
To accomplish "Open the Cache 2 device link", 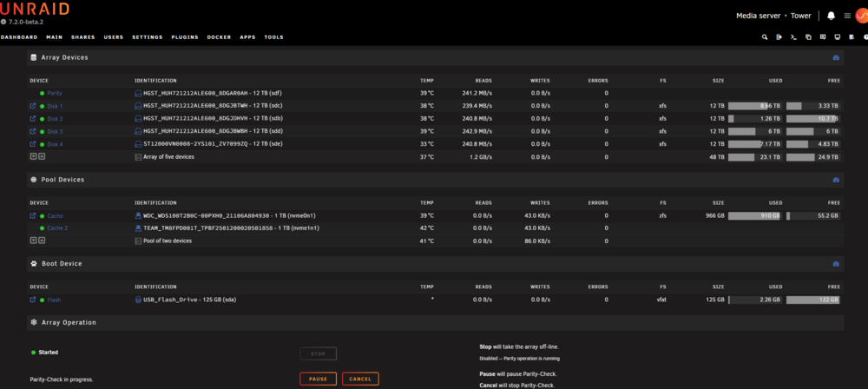I will [x=57, y=227].
